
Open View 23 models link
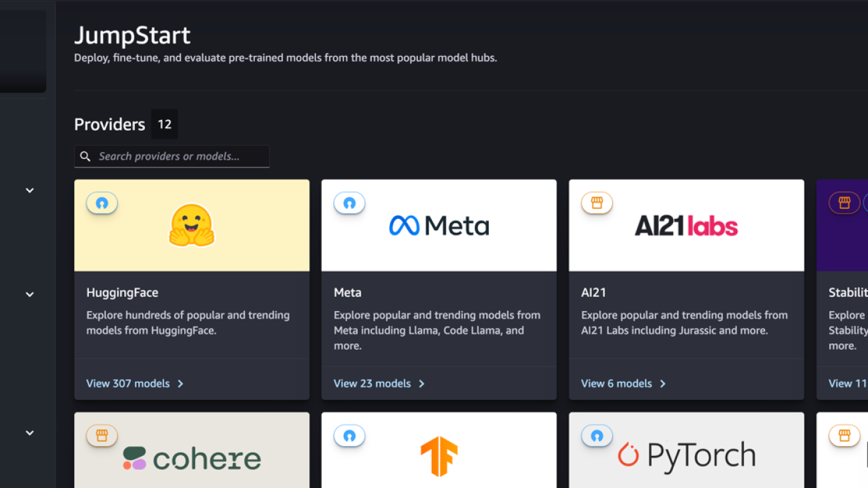[373, 383]
